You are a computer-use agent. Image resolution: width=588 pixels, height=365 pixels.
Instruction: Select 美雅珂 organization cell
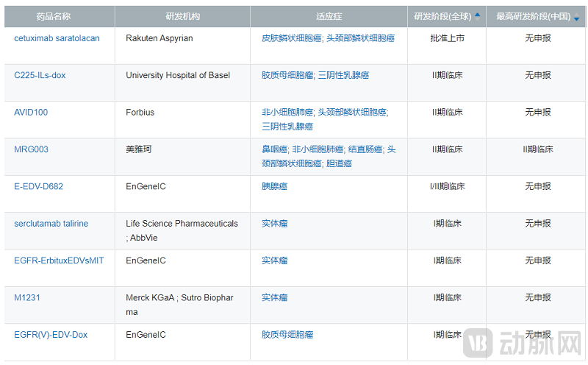click(139, 149)
